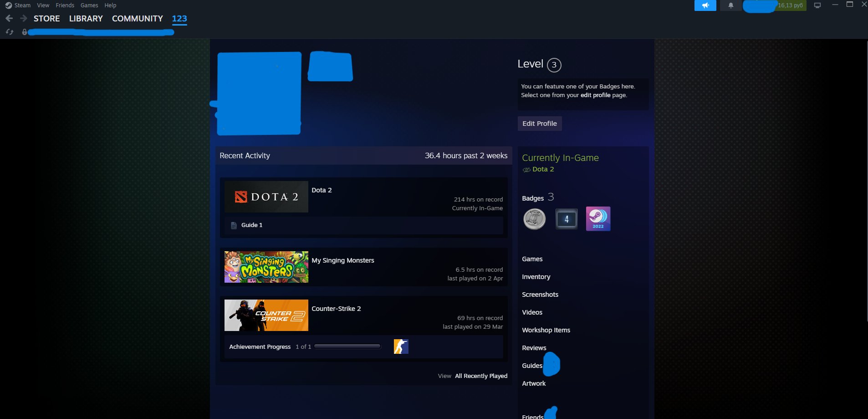Click the Currently In-Game heading
The width and height of the screenshot is (868, 419).
click(560, 158)
